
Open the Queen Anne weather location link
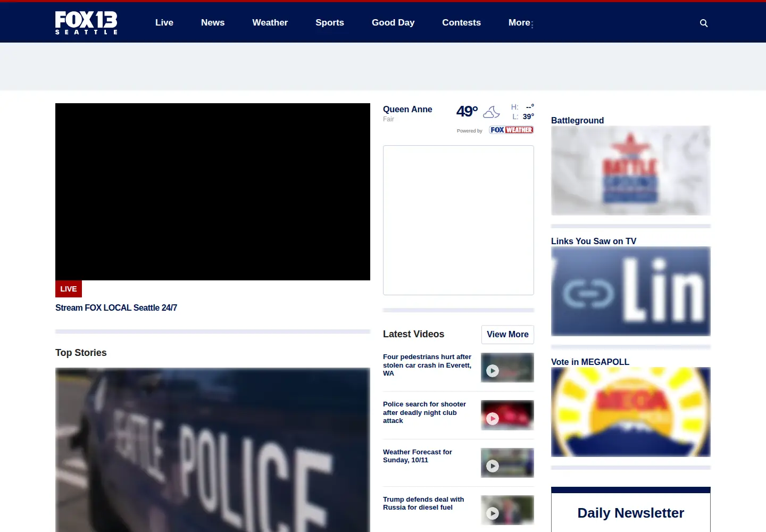click(x=407, y=109)
